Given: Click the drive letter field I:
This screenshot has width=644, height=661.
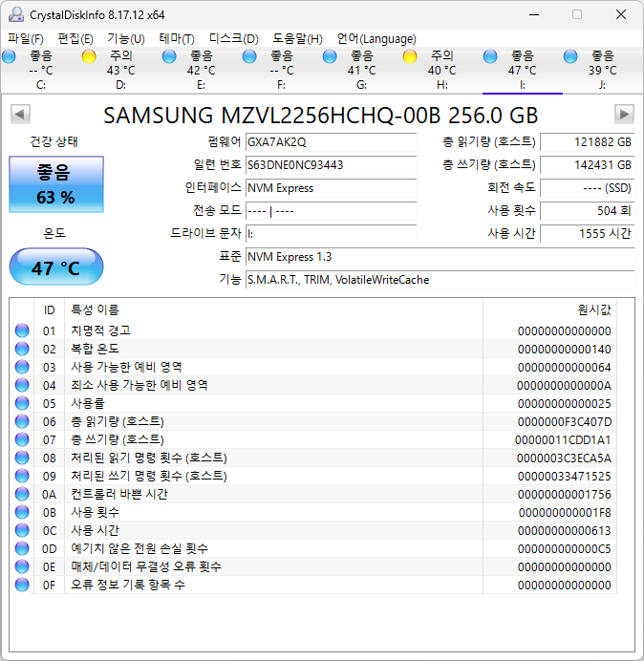Looking at the screenshot, I should click(331, 234).
